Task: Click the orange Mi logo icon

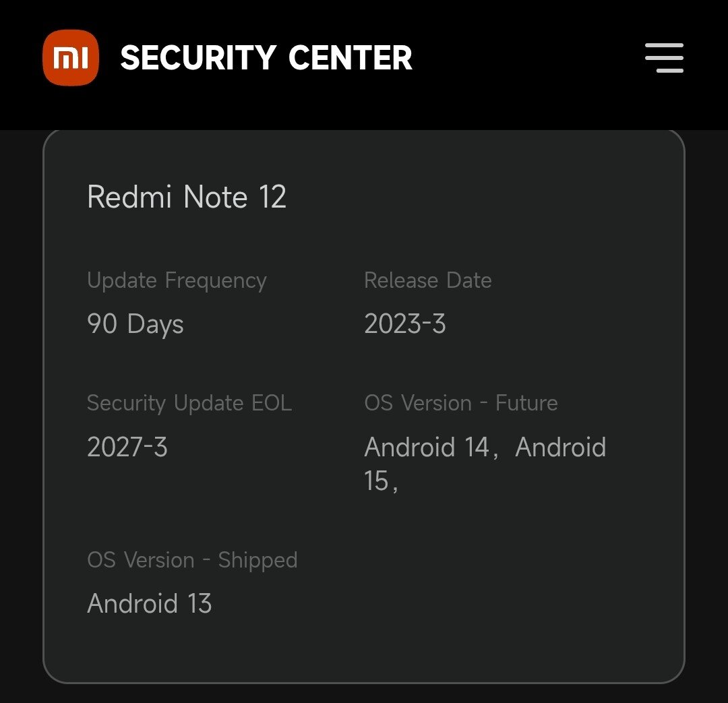Action: [71, 57]
